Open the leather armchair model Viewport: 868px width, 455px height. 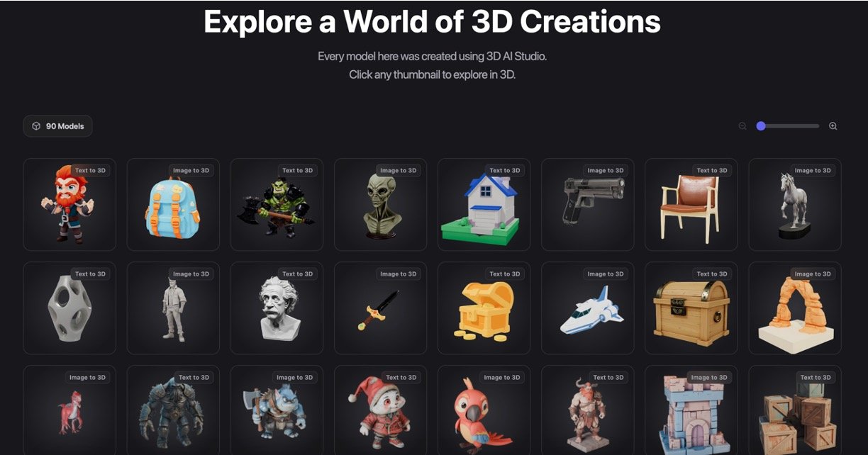[x=691, y=205]
